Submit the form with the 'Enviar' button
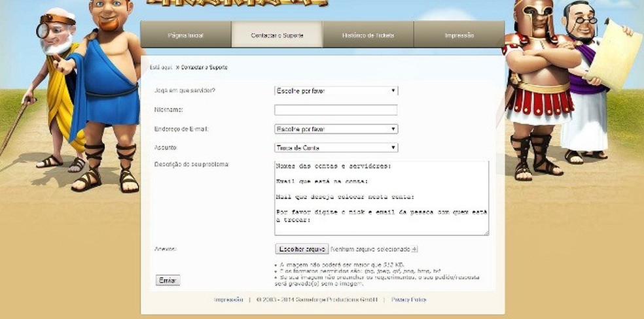This screenshot has width=644, height=319. (x=168, y=280)
